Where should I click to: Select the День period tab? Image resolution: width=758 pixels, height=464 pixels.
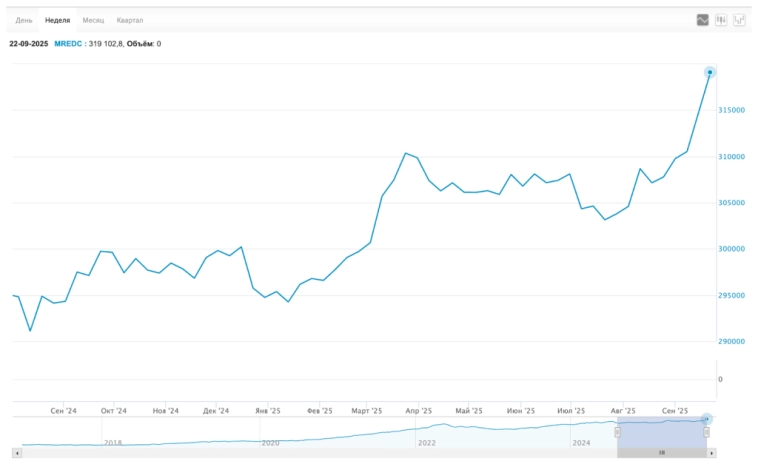pos(24,20)
